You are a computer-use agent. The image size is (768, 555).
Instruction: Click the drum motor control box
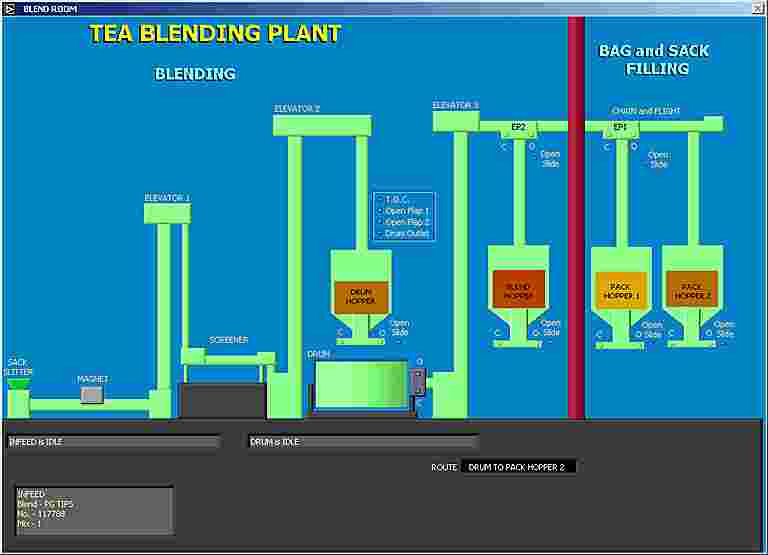click(418, 381)
